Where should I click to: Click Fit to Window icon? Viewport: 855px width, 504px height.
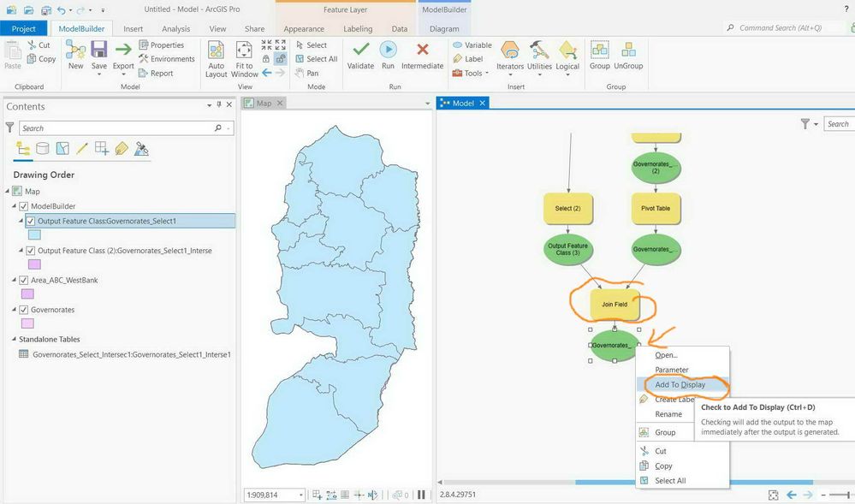[244, 50]
